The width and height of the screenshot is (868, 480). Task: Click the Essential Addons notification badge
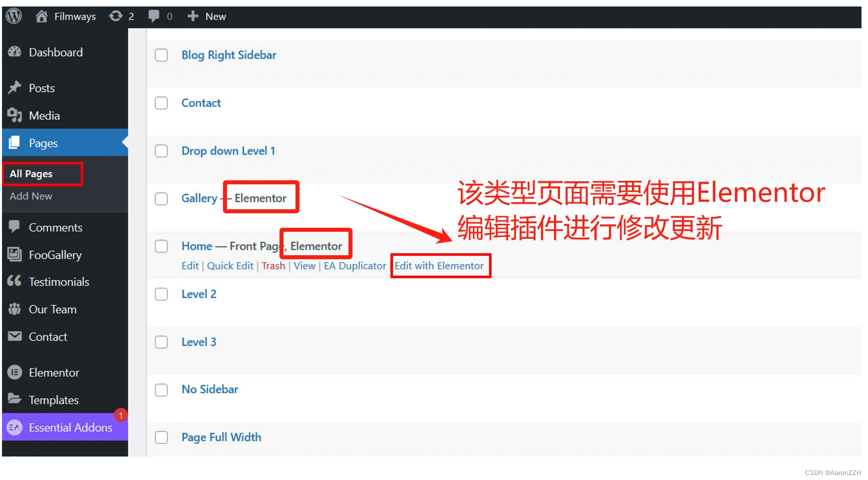(x=120, y=416)
